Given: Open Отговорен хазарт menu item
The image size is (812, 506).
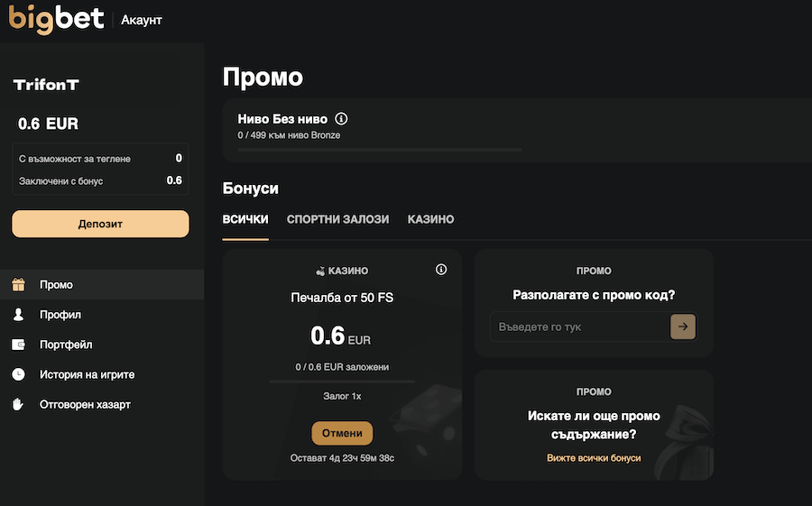Looking at the screenshot, I should point(102,404).
